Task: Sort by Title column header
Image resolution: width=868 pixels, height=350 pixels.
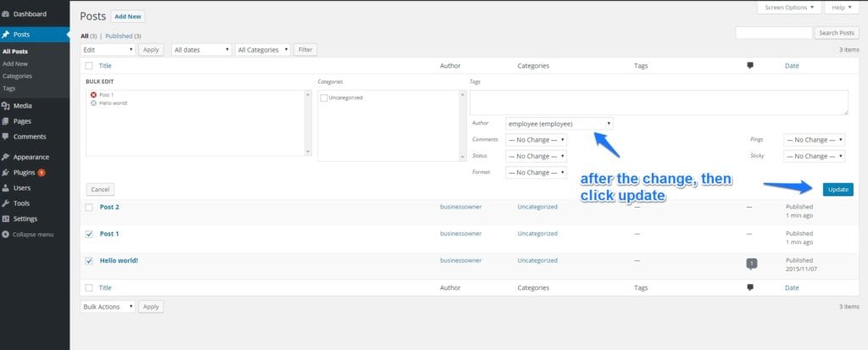Action: coord(105,66)
